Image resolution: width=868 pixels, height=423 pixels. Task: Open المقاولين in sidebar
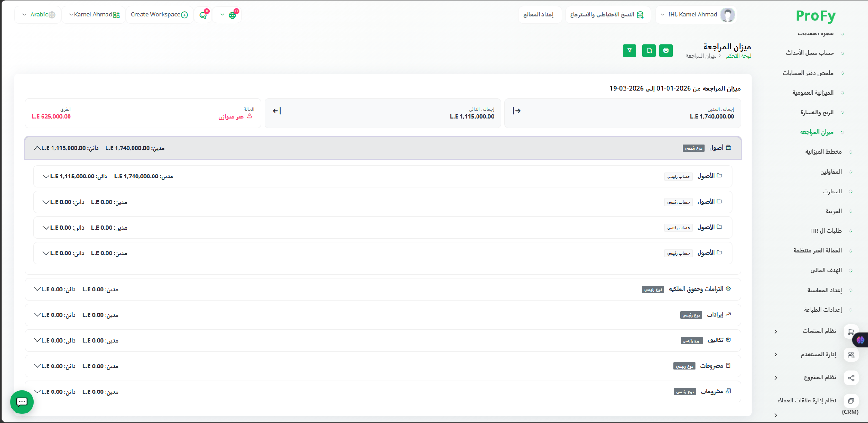tap(831, 172)
